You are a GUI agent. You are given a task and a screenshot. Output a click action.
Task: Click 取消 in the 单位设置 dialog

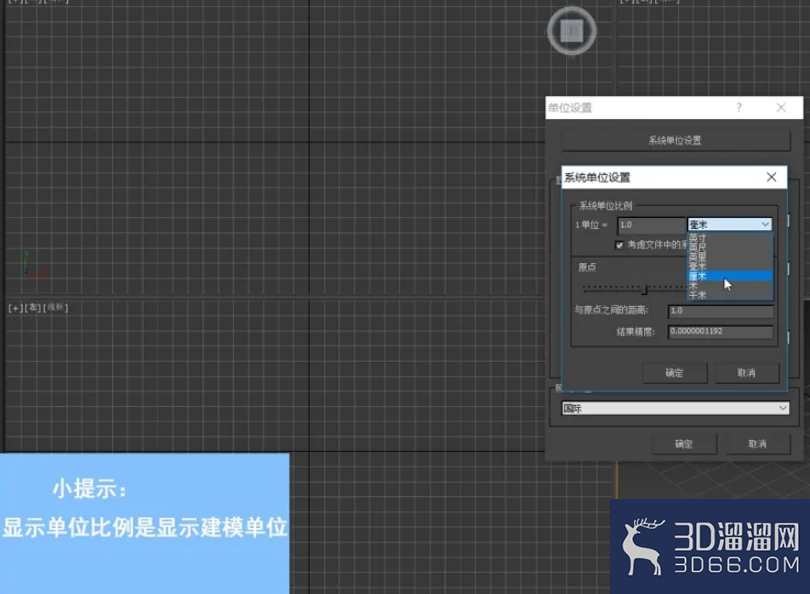(x=757, y=444)
